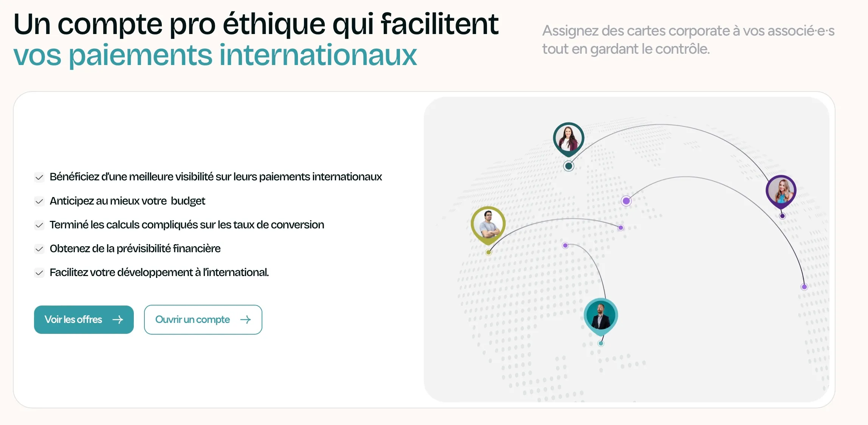Image resolution: width=868 pixels, height=425 pixels.
Task: Click the 'Ouvrir un compte' button
Action: click(203, 320)
